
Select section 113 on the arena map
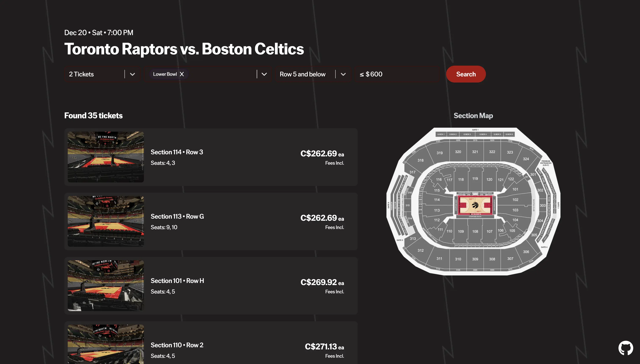[437, 210]
